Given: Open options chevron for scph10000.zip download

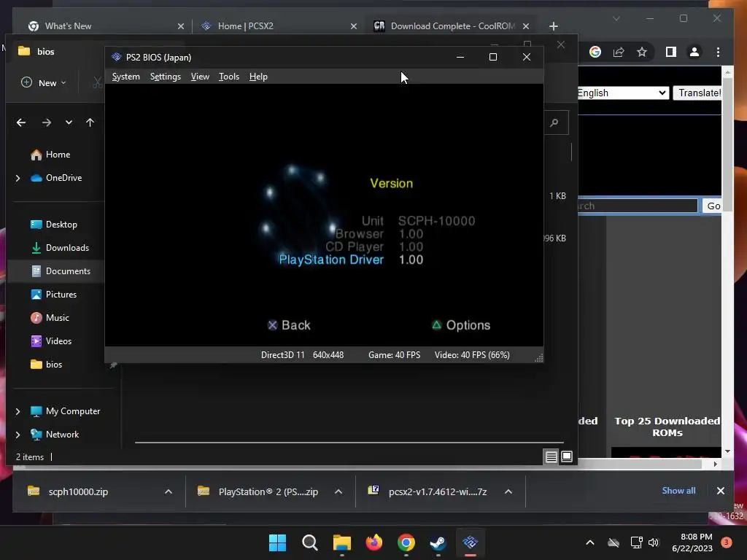Looking at the screenshot, I should 169,491.
